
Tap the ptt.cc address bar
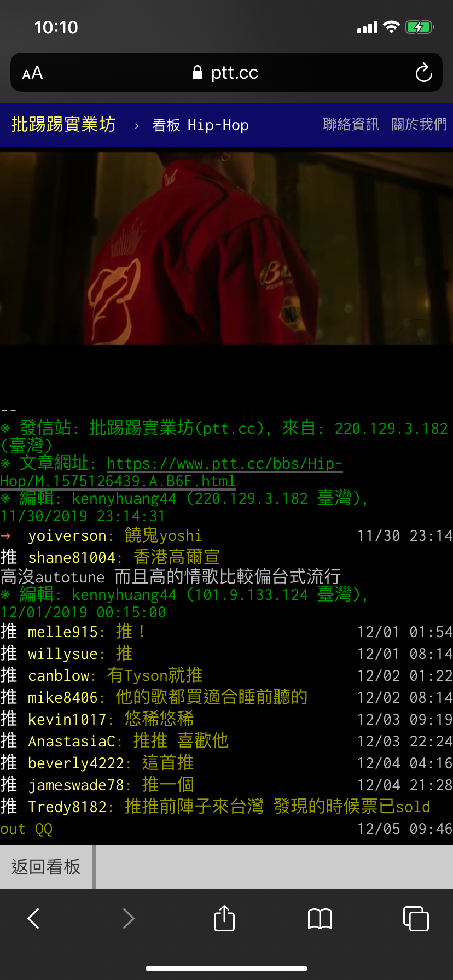pos(226,72)
